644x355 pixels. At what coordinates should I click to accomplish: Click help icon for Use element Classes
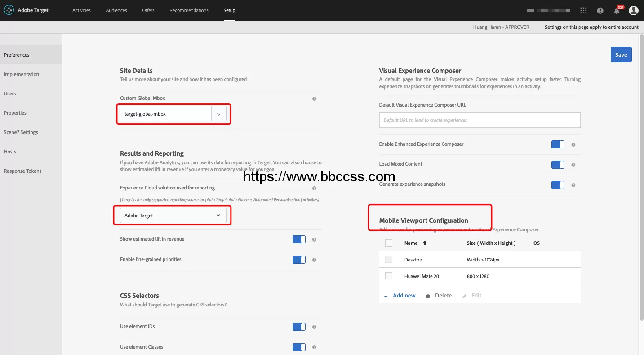[x=314, y=347]
